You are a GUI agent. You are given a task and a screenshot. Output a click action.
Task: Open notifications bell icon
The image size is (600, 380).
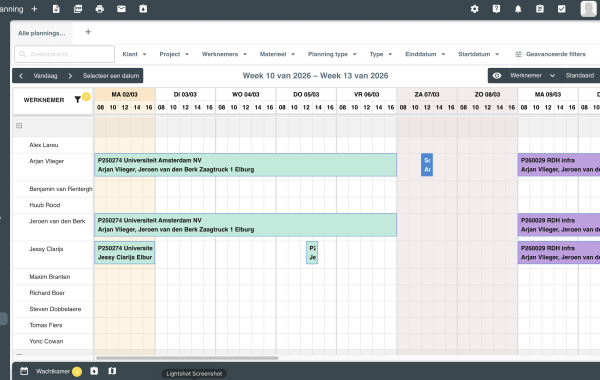pos(518,9)
